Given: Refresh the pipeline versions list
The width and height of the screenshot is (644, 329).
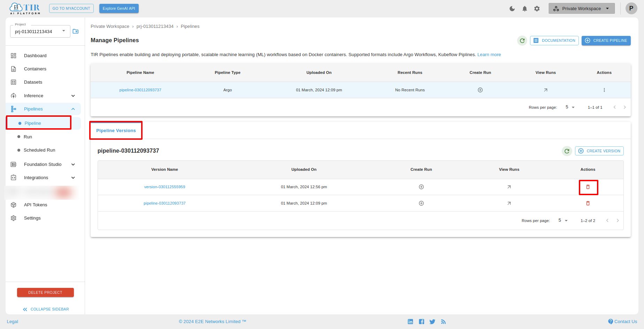Looking at the screenshot, I should (567, 151).
